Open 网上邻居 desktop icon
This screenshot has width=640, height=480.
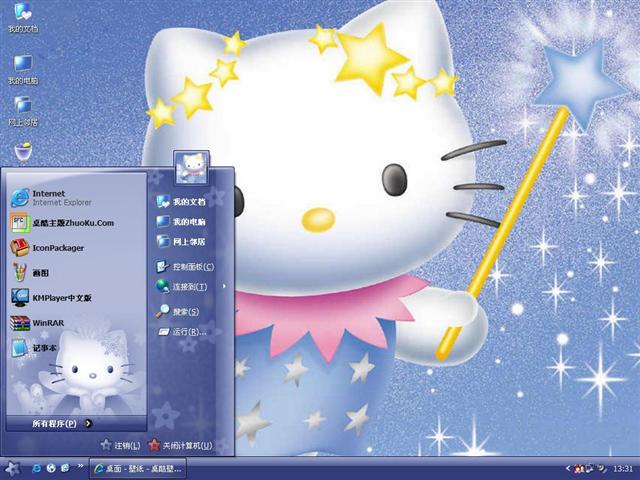coord(23,111)
